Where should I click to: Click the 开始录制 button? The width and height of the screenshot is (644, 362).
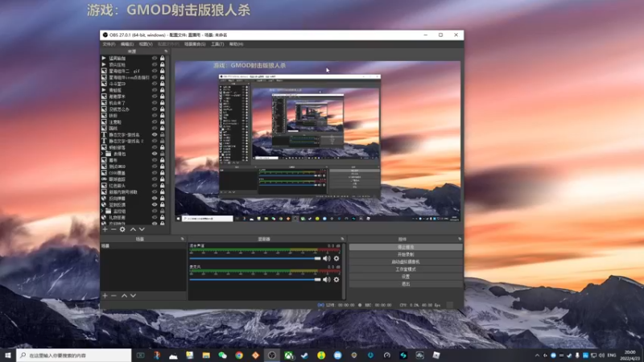[406, 254]
